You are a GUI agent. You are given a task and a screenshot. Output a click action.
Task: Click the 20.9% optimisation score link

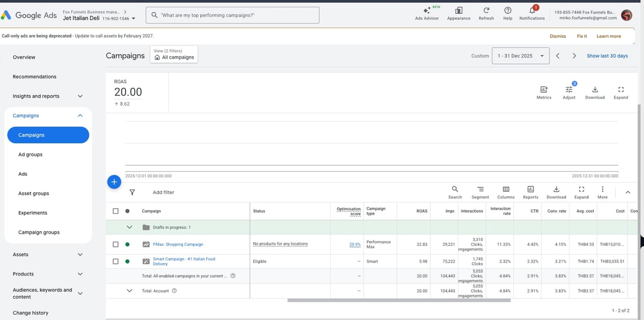355,244
